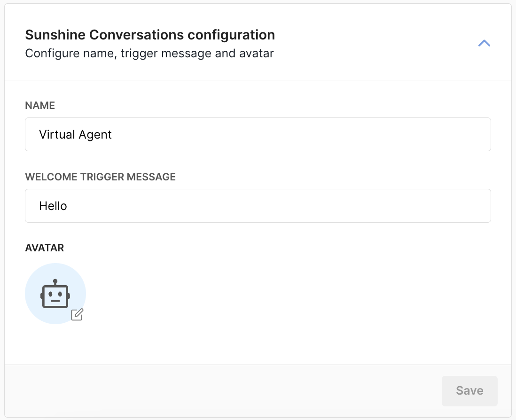Viewport: 516px width, 420px height.
Task: Click the NAME field label
Action: 40,106
